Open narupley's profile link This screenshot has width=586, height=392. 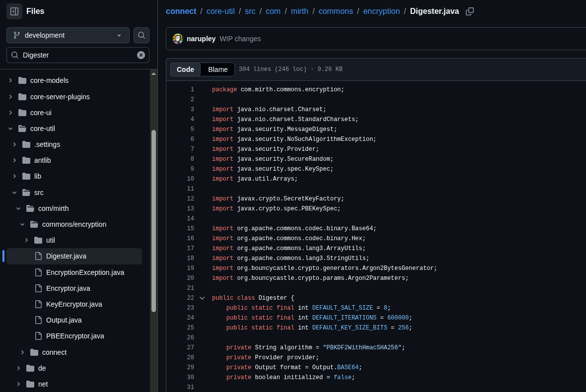[201, 39]
